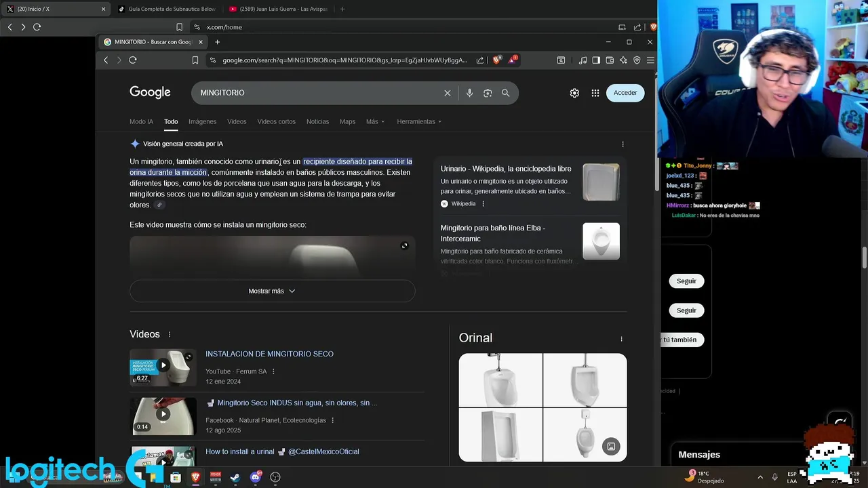Open INSTALACION DE MINGITORIO SECO video link
Viewport: 868px width, 488px height.
point(269,354)
